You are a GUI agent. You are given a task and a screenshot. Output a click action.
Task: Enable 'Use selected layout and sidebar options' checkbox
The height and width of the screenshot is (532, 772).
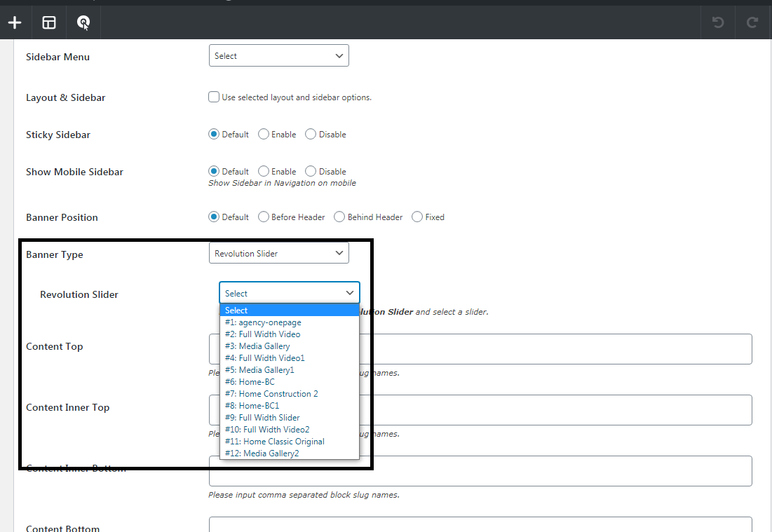214,97
